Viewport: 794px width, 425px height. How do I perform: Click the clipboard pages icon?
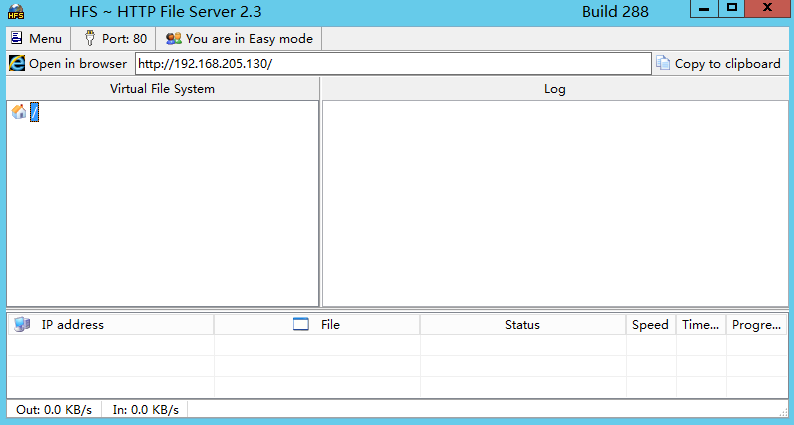(x=663, y=63)
